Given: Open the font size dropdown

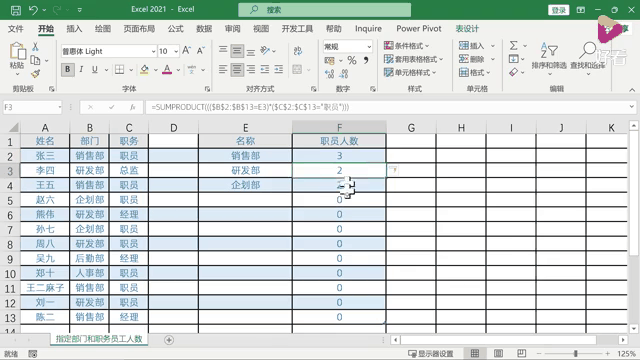Looking at the screenshot, I should pyautogui.click(x=176, y=51).
